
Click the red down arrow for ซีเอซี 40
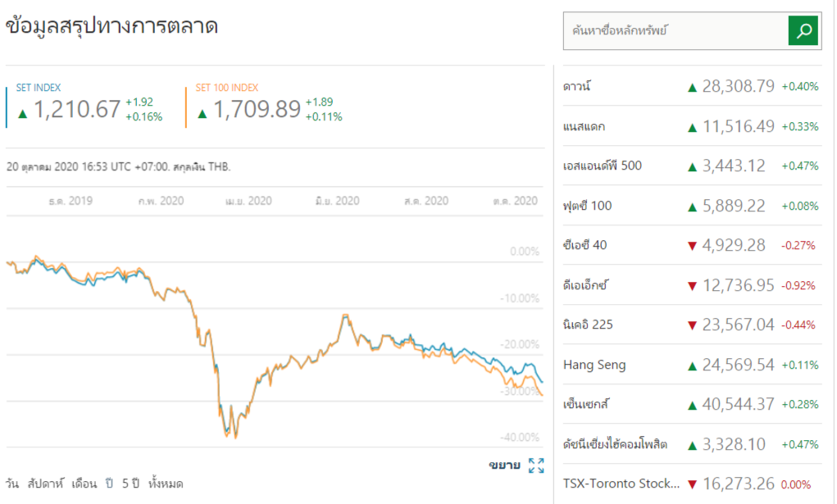[692, 245]
